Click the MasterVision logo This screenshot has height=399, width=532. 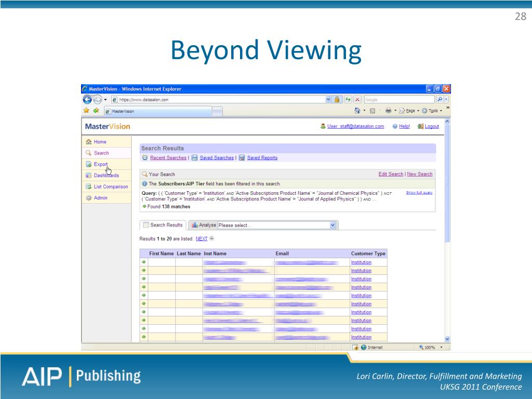(x=108, y=127)
